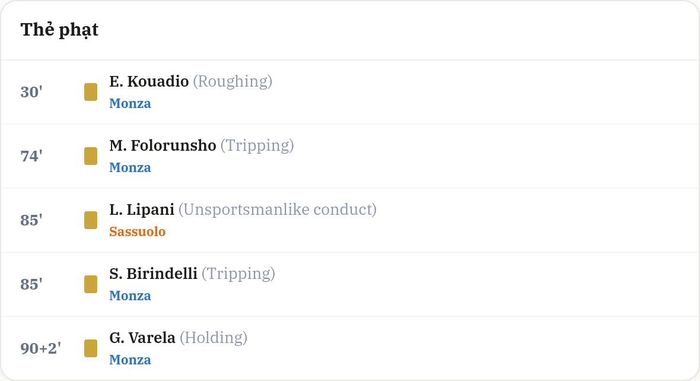Click the (Unsportsmanlike conduct) reason text

(277, 209)
